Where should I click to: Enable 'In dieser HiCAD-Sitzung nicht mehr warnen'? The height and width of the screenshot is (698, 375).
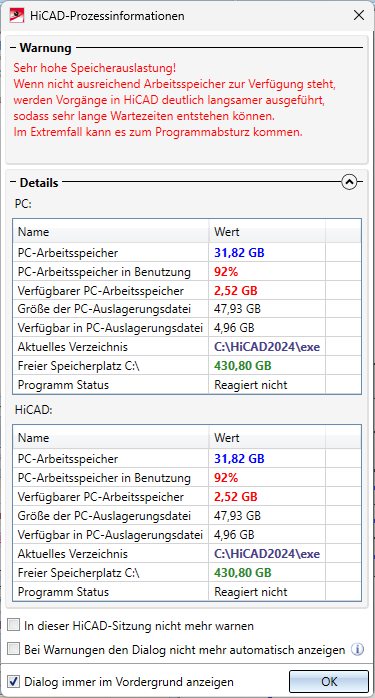tap(14, 625)
